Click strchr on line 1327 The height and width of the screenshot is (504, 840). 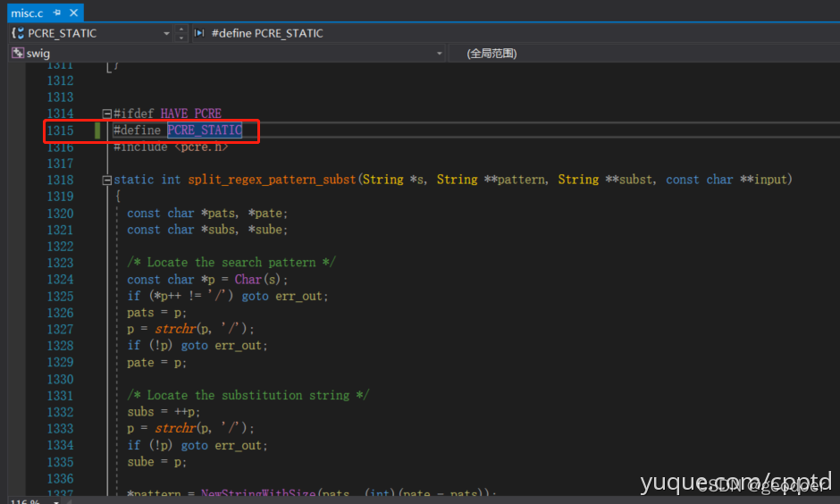175,329
